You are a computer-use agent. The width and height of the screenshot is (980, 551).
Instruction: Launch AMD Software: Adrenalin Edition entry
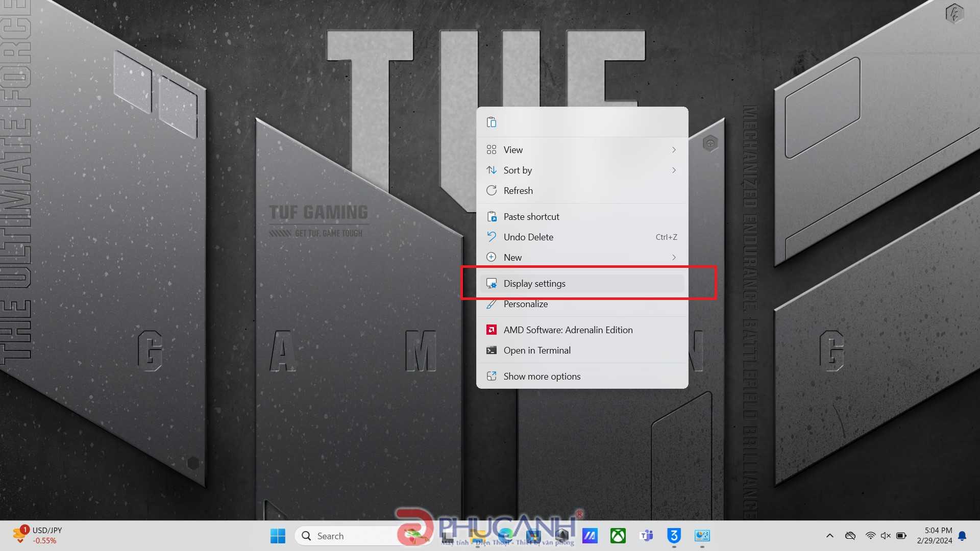(x=582, y=330)
